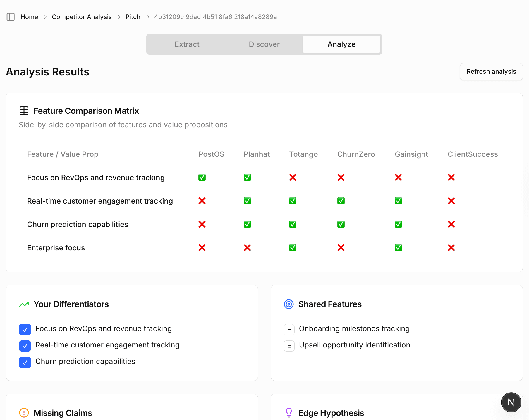Open Competitor Analysis breadcrumb link

coord(82,17)
